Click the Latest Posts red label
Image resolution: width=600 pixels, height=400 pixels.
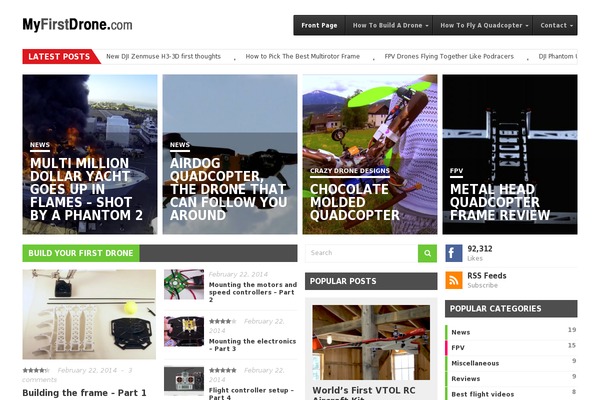[x=59, y=57]
